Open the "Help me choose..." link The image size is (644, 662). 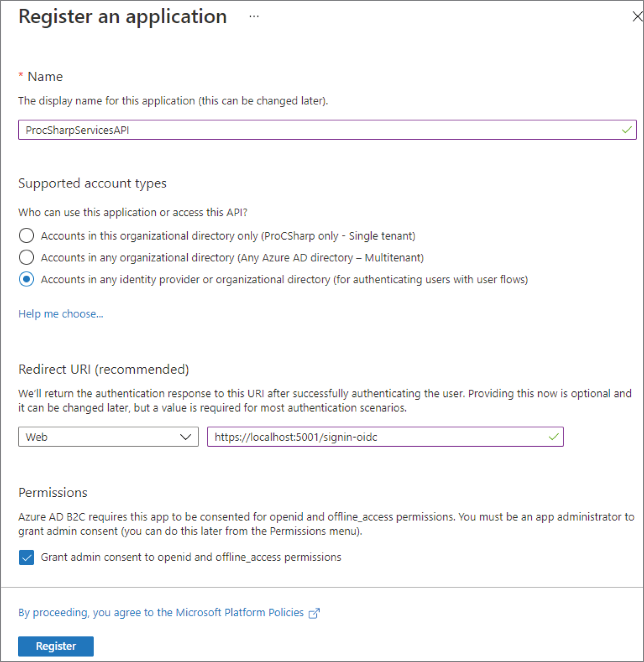point(60,314)
